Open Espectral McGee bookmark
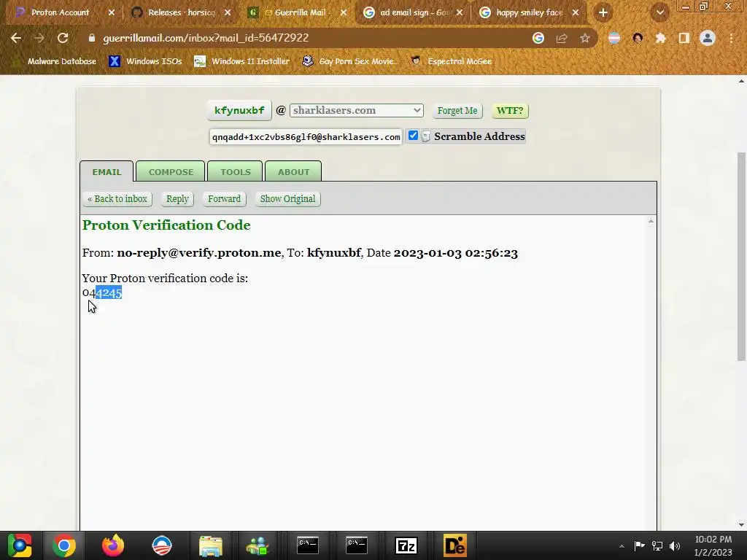The width and height of the screenshot is (747, 560). pos(452,61)
